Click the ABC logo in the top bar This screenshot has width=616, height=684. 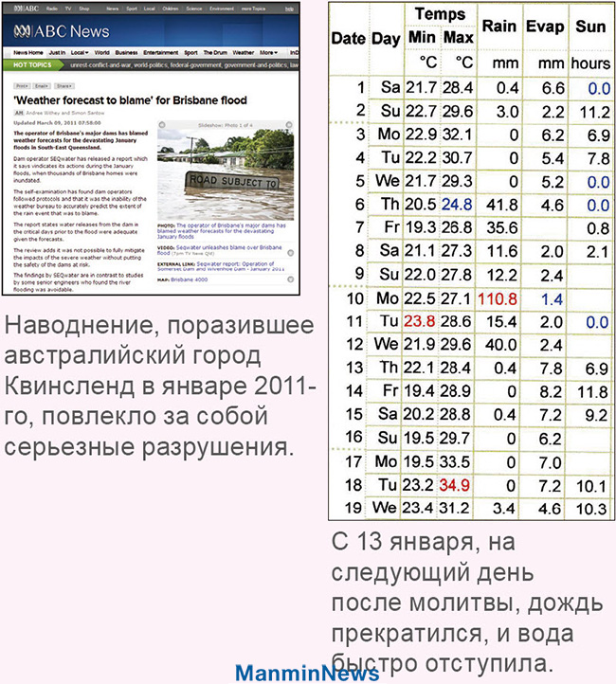(x=27, y=9)
